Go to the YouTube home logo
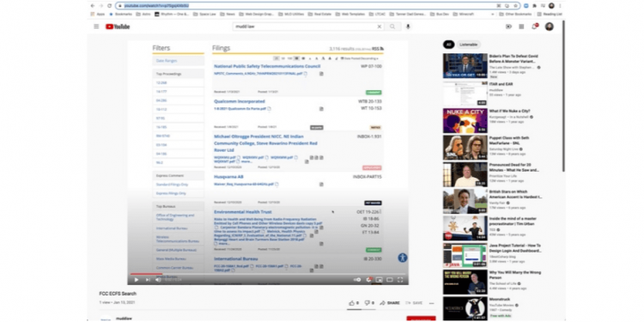Viewport: 644px width, 322px height. 118,27
